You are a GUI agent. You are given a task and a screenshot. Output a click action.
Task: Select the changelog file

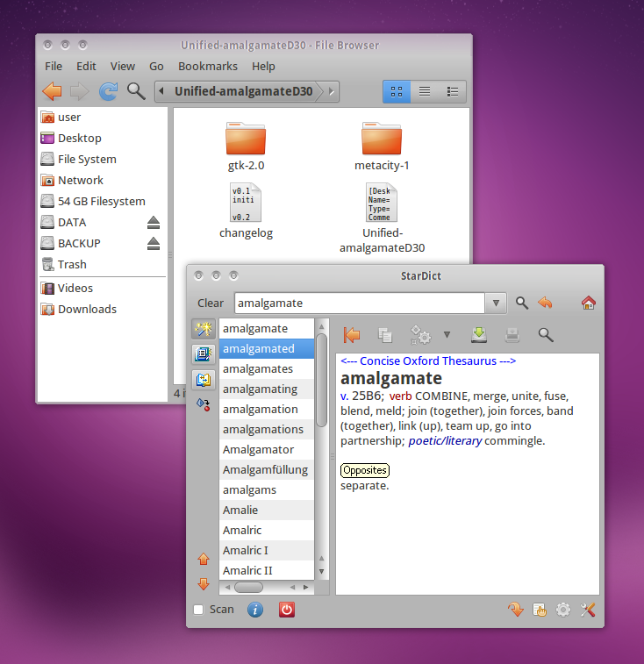pos(246,211)
